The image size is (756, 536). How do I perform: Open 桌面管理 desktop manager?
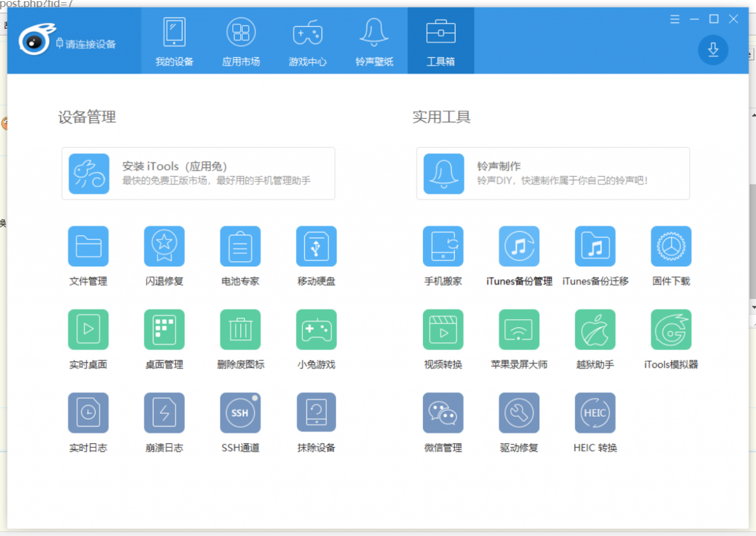pos(164,330)
